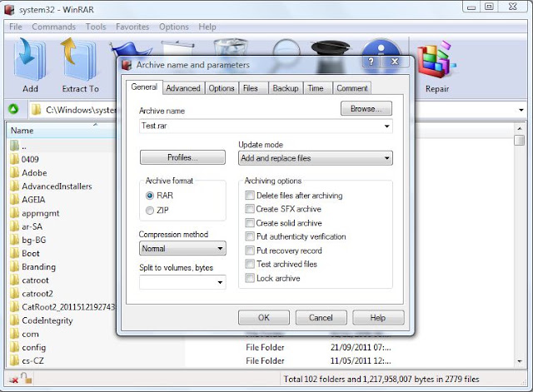Screen dimensions: 533x392
Task: Select the Boot folder icon
Action: [x=14, y=253]
